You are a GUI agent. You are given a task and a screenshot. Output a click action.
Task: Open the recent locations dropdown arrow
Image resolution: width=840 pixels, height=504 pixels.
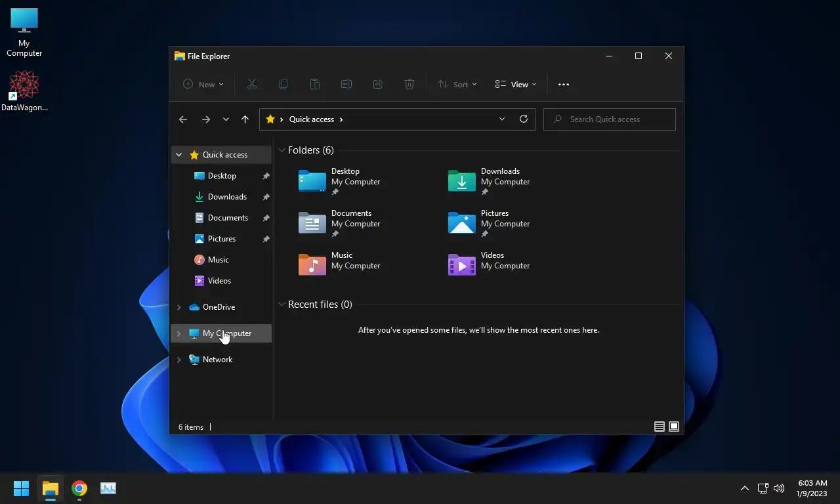click(226, 119)
